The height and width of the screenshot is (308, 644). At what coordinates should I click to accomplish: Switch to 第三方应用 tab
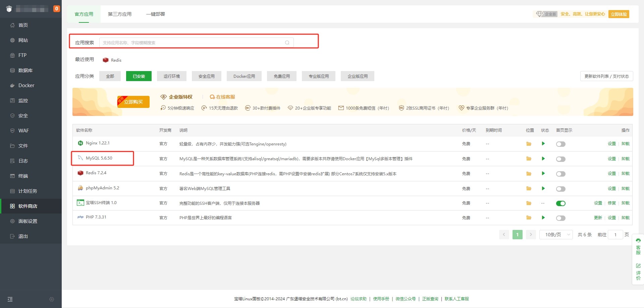point(120,14)
